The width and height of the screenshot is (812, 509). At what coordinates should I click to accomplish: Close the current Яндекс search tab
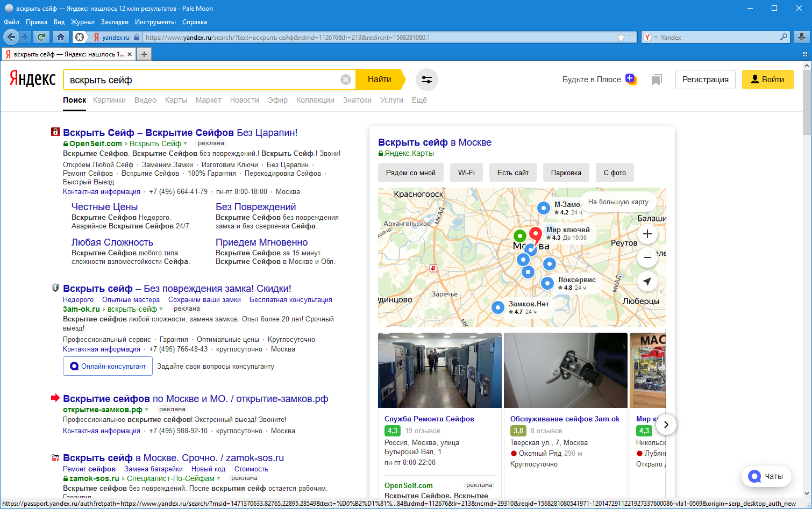(x=130, y=54)
